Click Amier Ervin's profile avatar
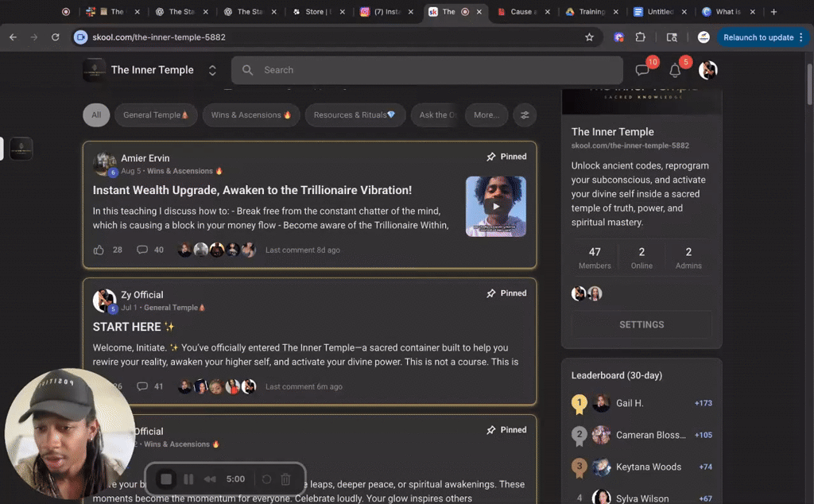The width and height of the screenshot is (814, 504). pos(104,164)
